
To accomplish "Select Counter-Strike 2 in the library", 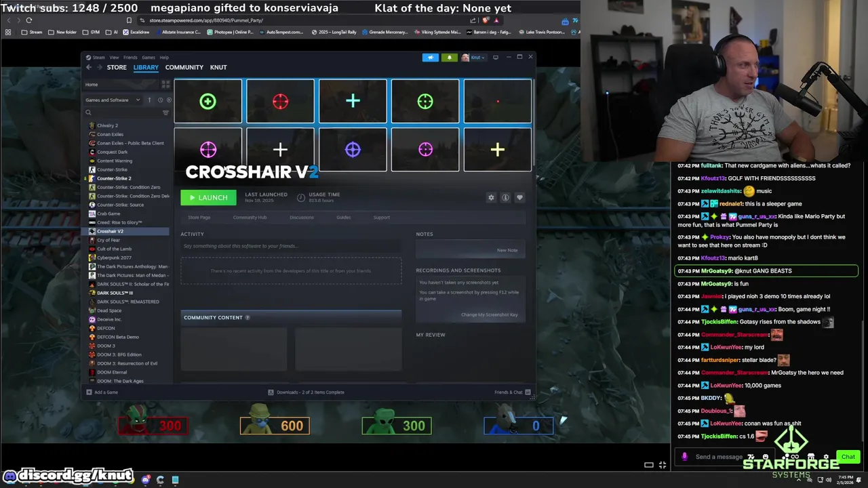I will 114,178.
